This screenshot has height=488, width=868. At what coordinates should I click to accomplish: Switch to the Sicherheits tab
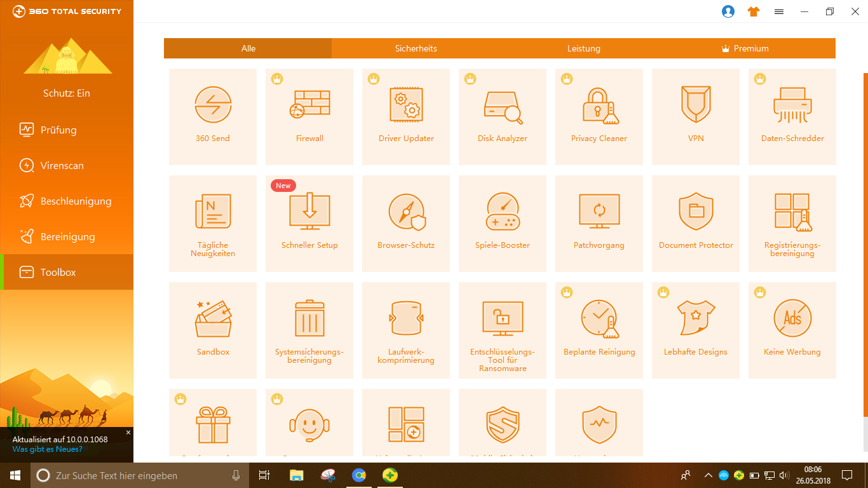click(x=416, y=48)
